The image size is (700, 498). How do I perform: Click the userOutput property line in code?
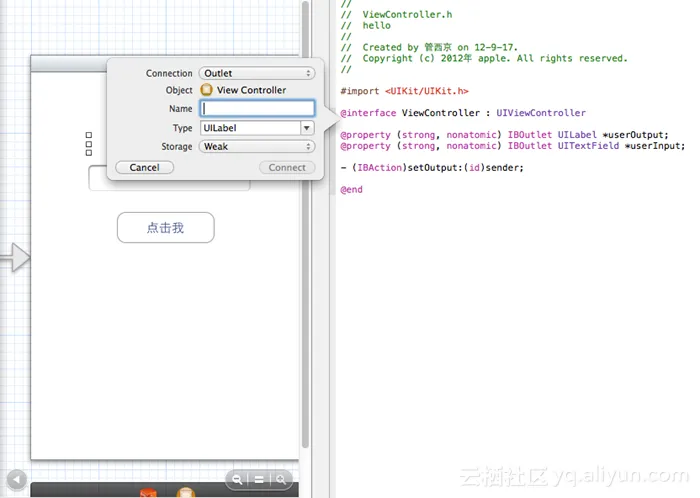504,135
